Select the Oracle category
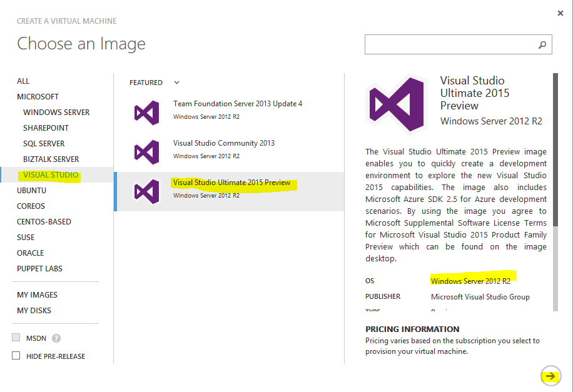Image resolution: width=573 pixels, height=392 pixels. click(x=30, y=253)
